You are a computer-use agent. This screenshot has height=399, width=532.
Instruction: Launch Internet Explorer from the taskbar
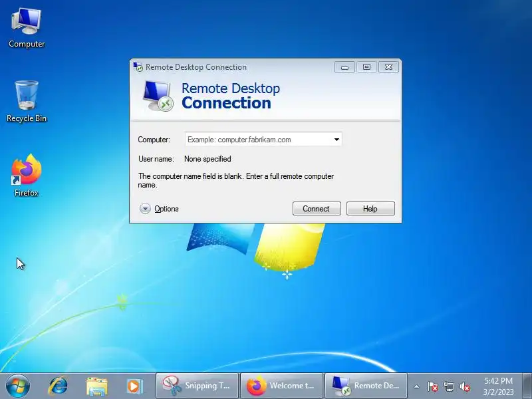[58, 386]
